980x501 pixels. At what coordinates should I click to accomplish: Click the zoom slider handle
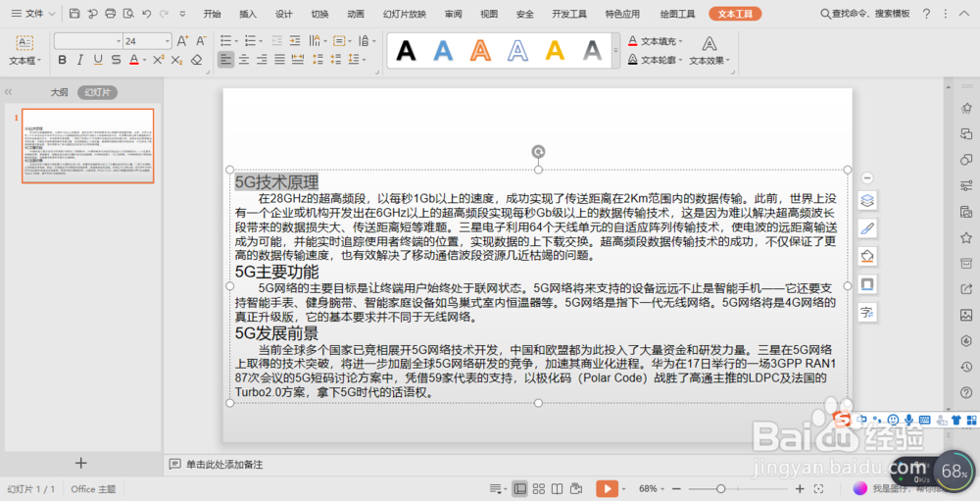(x=720, y=488)
